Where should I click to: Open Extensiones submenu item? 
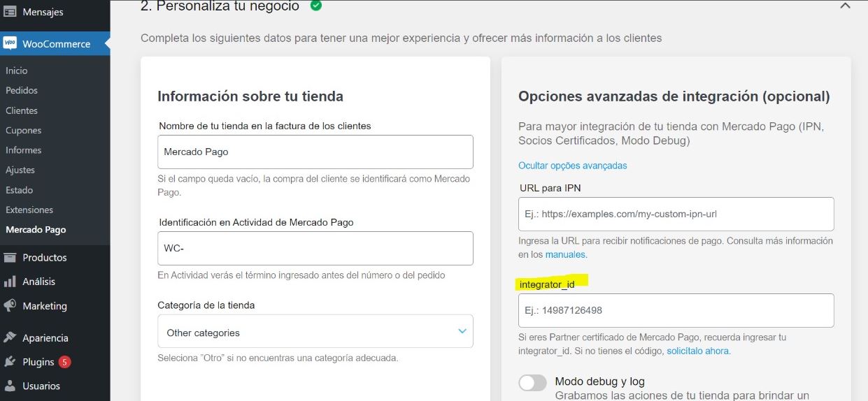tap(29, 210)
